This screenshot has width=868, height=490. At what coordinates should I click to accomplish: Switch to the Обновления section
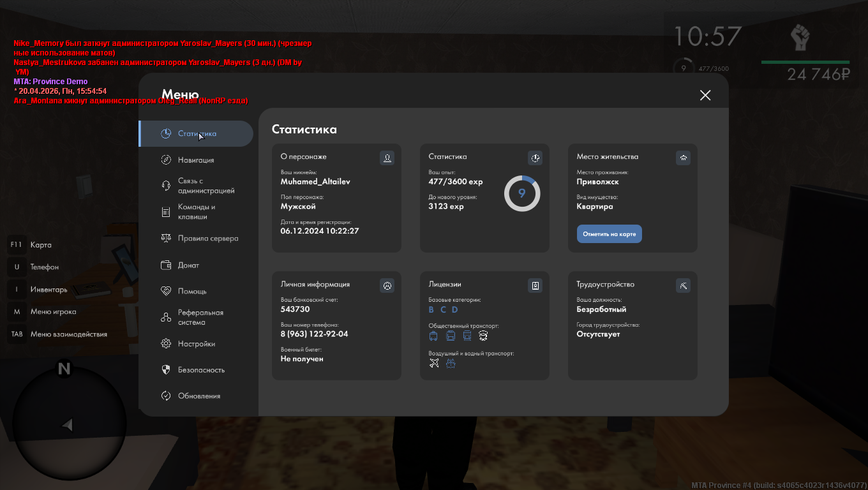198,396
